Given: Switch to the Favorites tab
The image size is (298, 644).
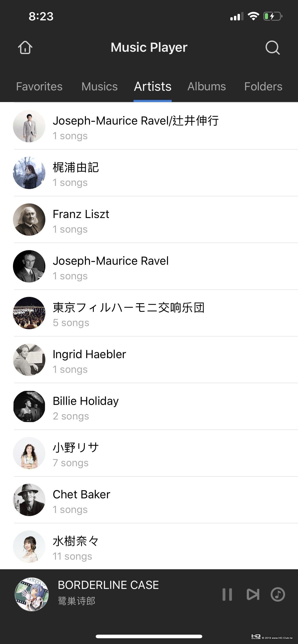Looking at the screenshot, I should [39, 86].
